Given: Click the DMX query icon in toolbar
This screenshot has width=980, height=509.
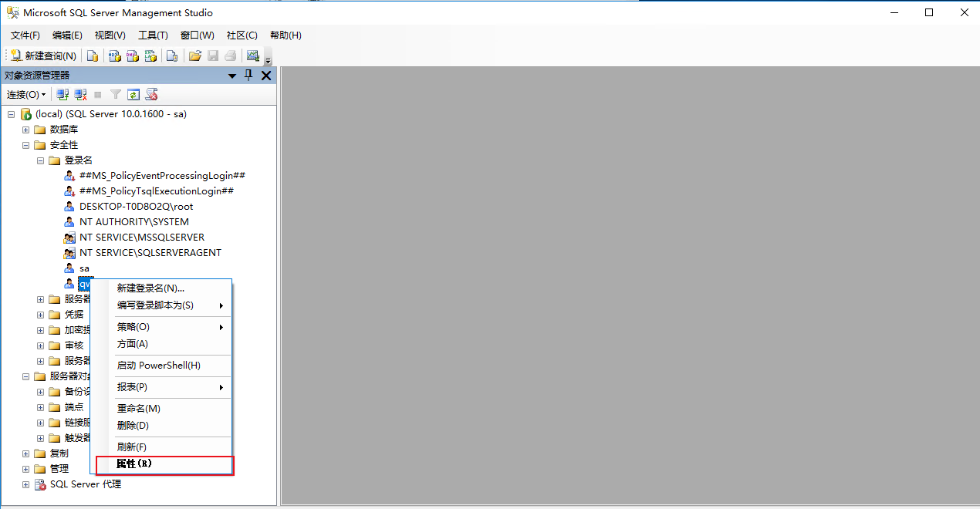Looking at the screenshot, I should (x=133, y=56).
